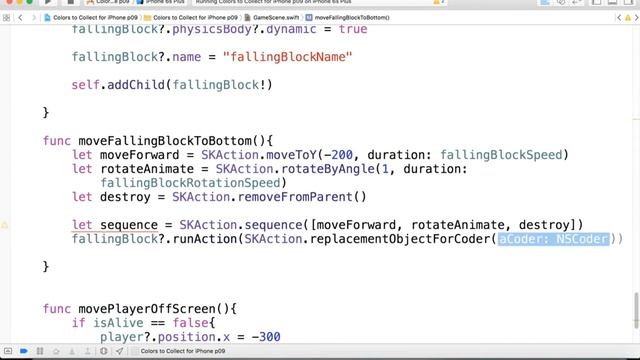This screenshot has height=360, width=640.
Task: Open the Simulate Location menu
Action: [x=119, y=351]
